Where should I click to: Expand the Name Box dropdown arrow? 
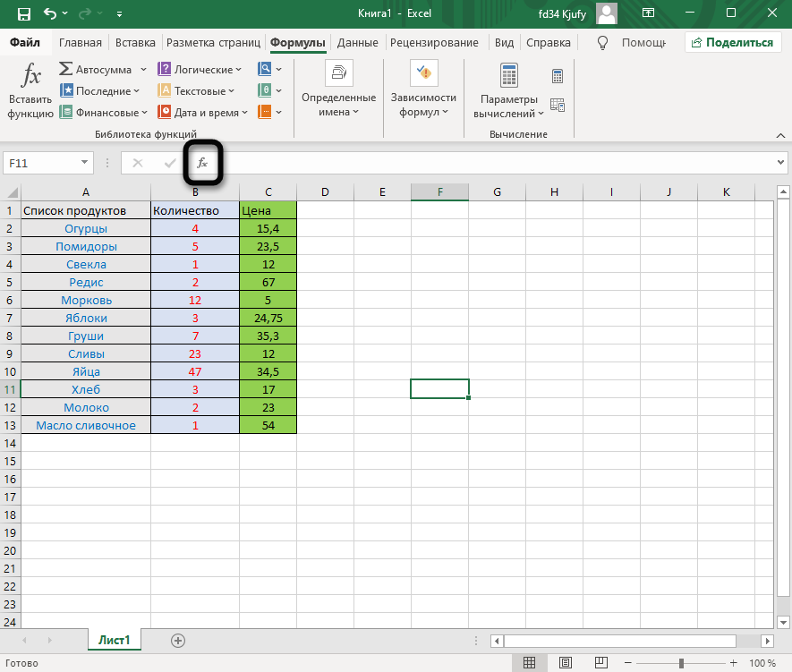click(x=84, y=163)
